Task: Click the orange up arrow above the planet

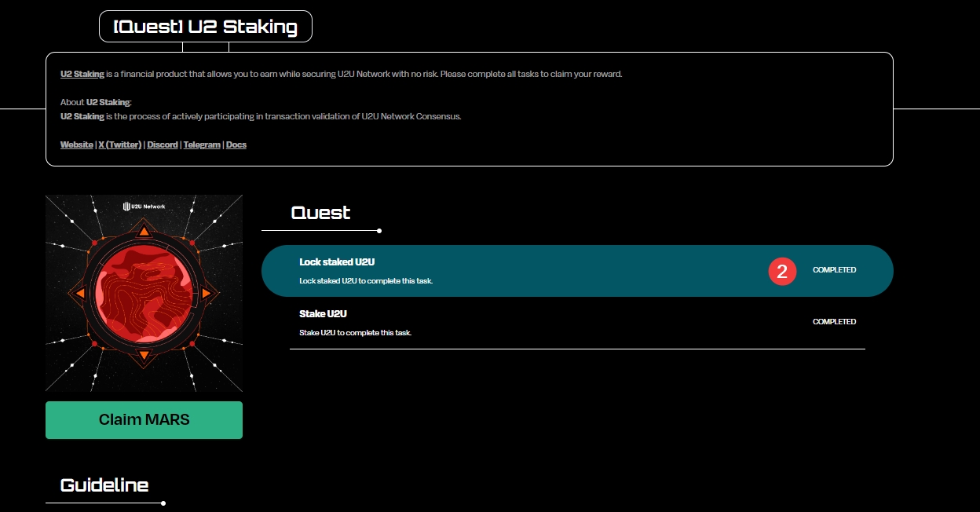Action: (x=144, y=231)
